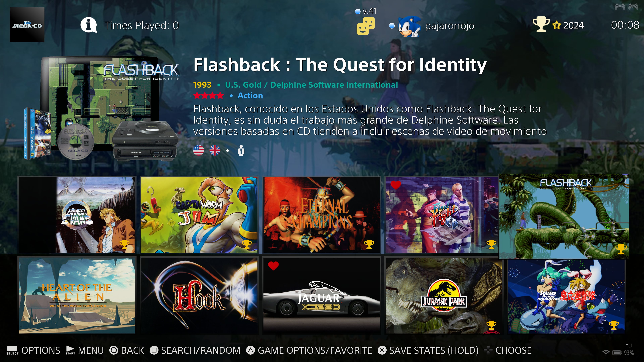The height and width of the screenshot is (362, 644).
Task: Click the Sega Mega-CD system logo
Action: coord(27,24)
